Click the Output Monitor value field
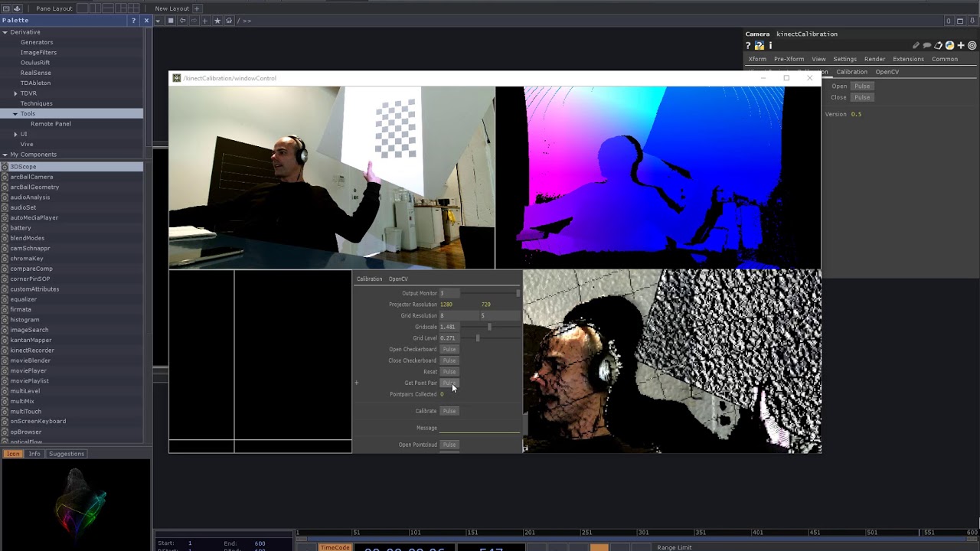980x551 pixels. pos(450,293)
